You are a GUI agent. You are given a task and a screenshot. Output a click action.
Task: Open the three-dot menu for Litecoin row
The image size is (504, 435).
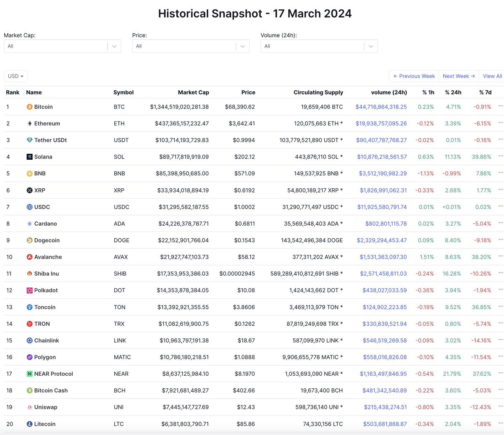click(x=500, y=423)
